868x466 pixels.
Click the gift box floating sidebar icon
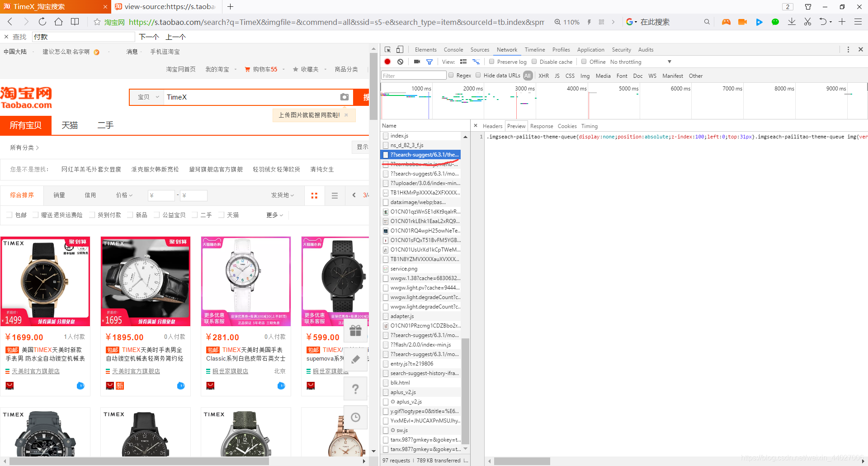point(356,331)
